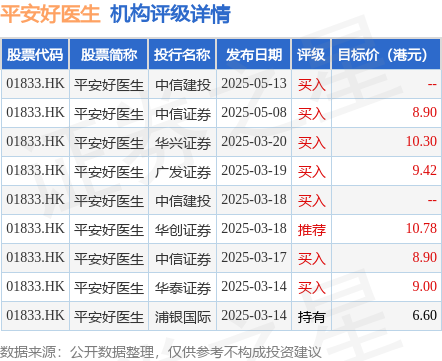Click the 2025-05-13 publish date
This screenshot has height=361, width=442.
click(x=254, y=83)
